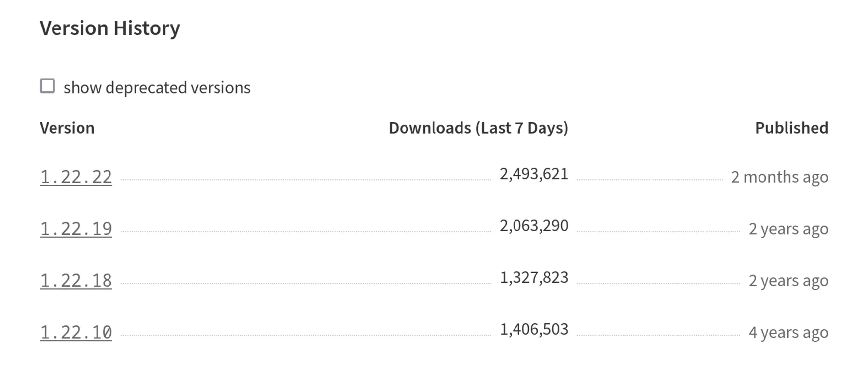The image size is (868, 374).
Task: Select the 4 years ago publish date
Action: (x=788, y=332)
